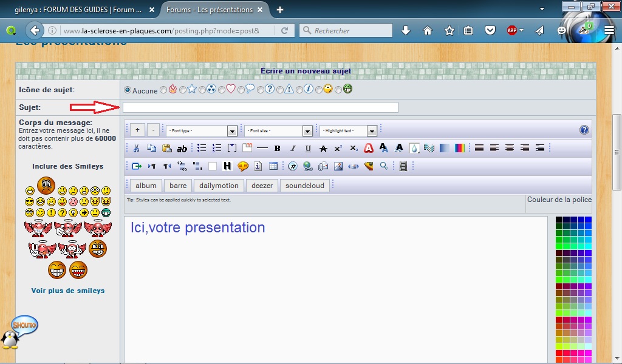Open a new browser tab

[x=280, y=10]
